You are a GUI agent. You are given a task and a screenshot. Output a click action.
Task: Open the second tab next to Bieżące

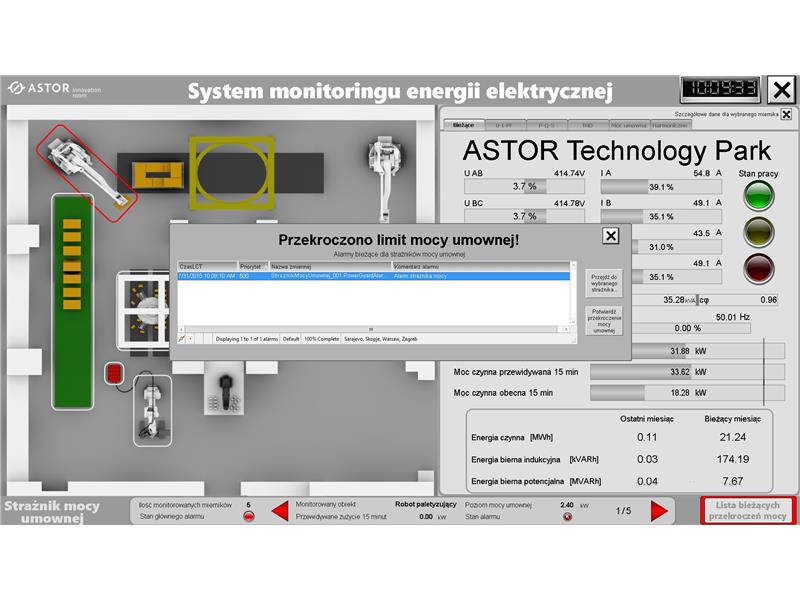coord(503,125)
